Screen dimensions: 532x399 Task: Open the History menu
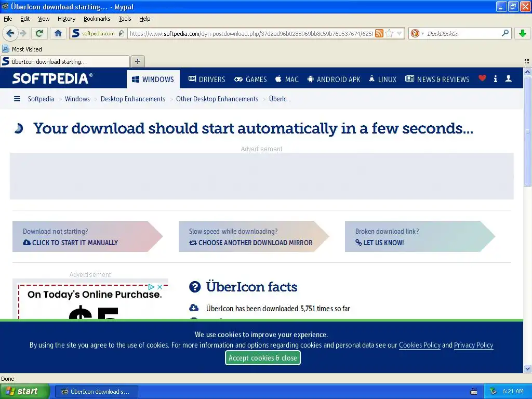66,19
